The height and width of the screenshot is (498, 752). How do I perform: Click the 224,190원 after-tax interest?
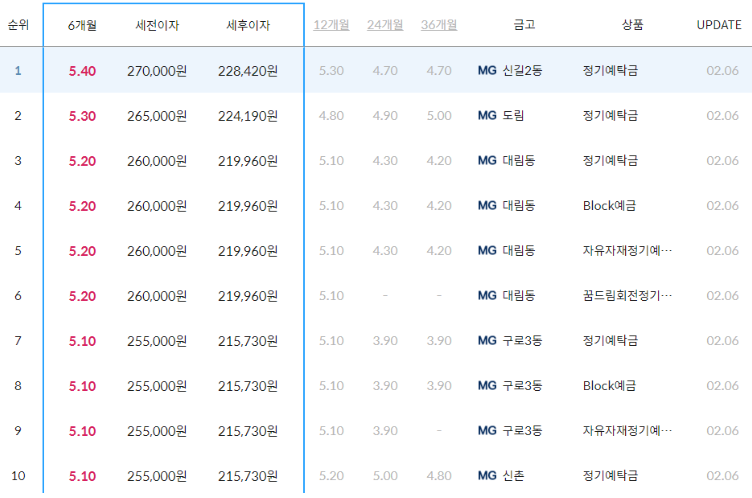click(248, 116)
